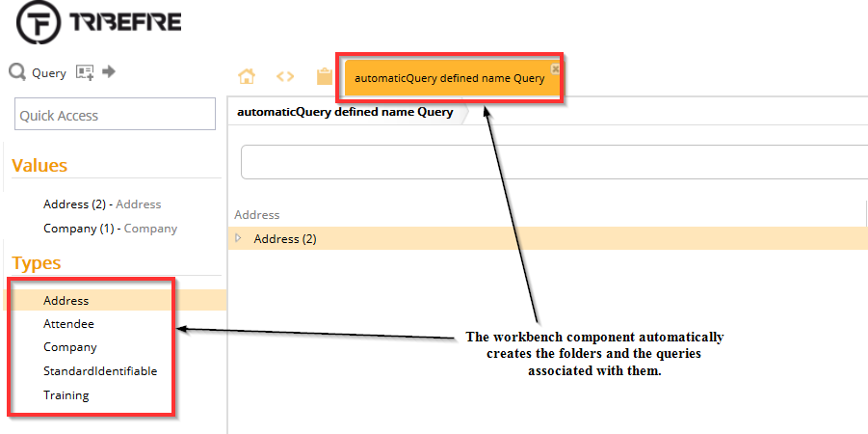Click the new entity card icon
The width and height of the screenshot is (868, 434).
pos(85,72)
